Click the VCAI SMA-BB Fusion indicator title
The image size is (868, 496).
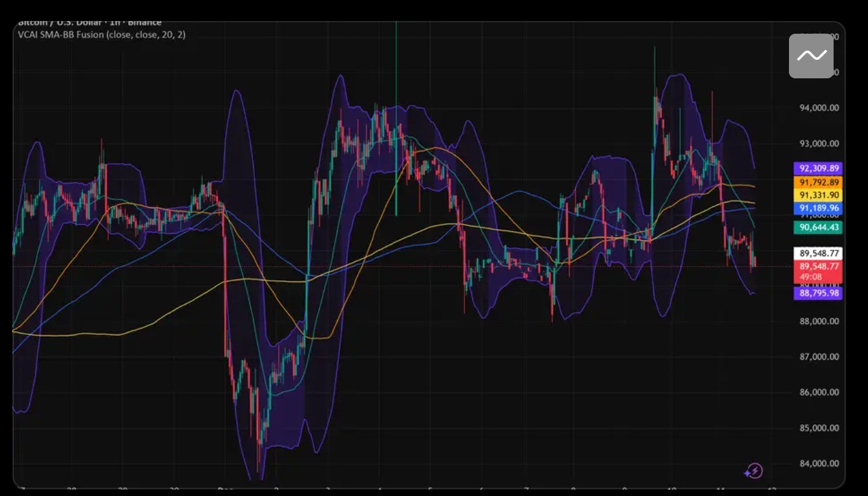click(102, 35)
